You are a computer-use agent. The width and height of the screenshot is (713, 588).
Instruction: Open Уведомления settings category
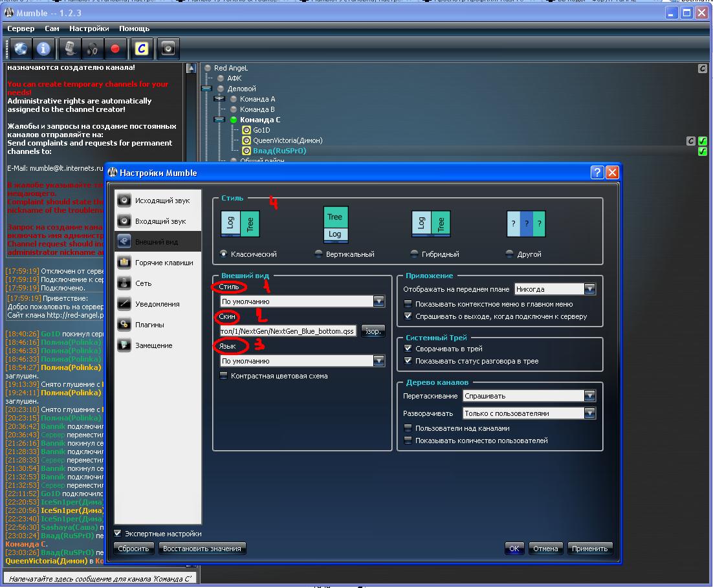tap(158, 304)
